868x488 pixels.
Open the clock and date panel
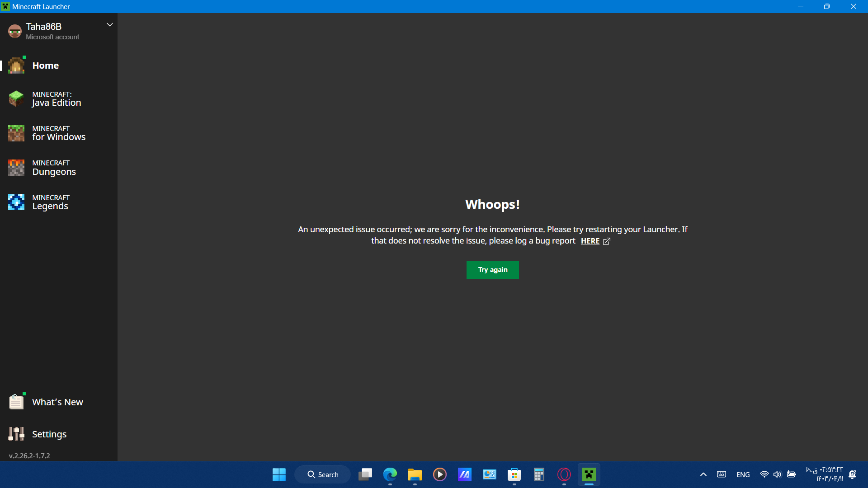[824, 474]
